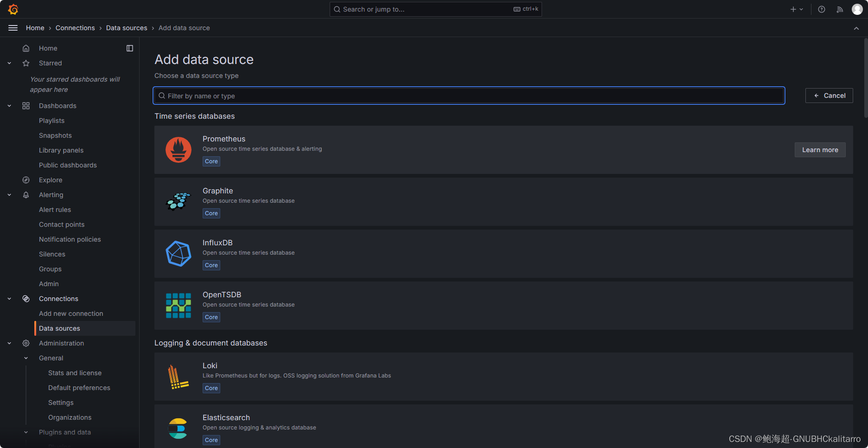The height and width of the screenshot is (448, 868).
Task: Open Organizations menu item
Action: (70, 417)
